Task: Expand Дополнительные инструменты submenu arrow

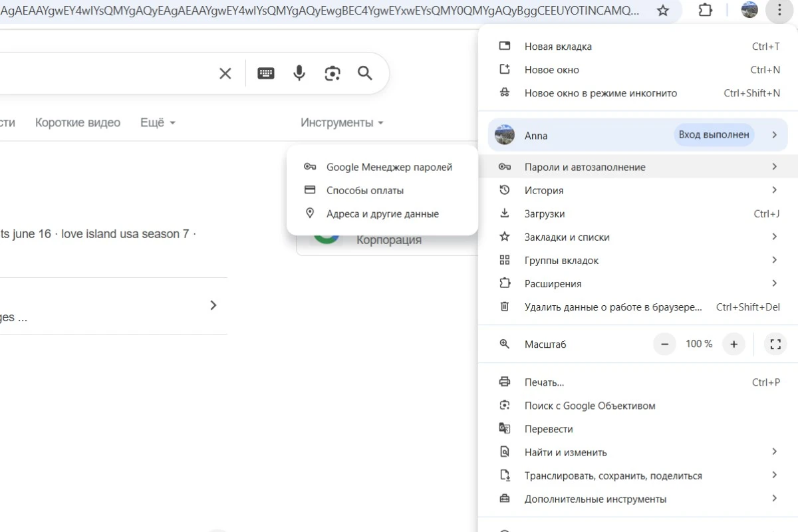Action: (x=774, y=498)
